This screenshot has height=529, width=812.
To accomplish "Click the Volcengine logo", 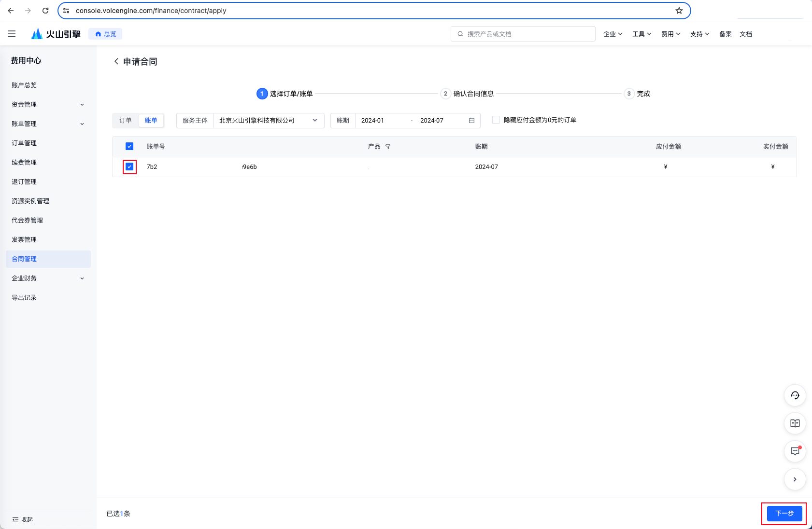I will coord(56,34).
